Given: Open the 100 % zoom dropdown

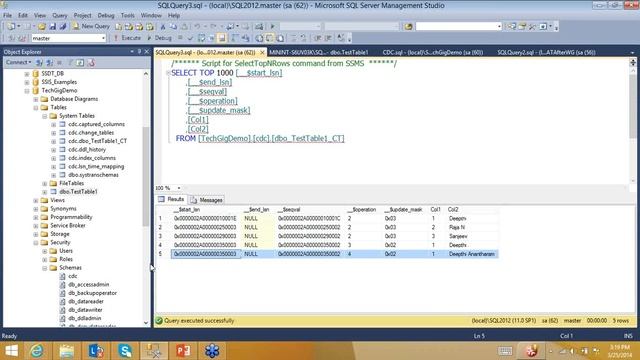Looking at the screenshot, I should click(179, 188).
